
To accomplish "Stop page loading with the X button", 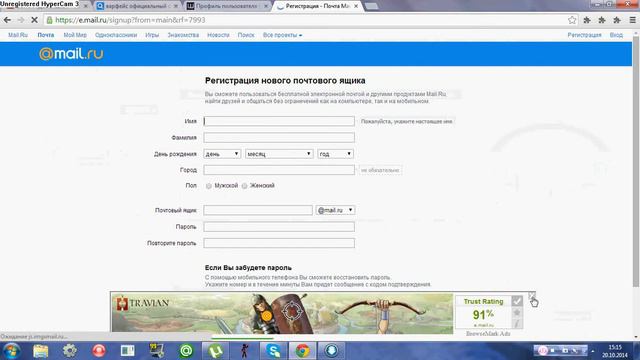I will pos(34,20).
